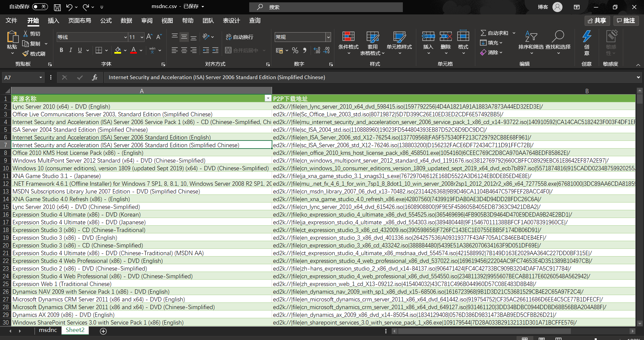
Task: Align text to the right
Action: click(194, 50)
